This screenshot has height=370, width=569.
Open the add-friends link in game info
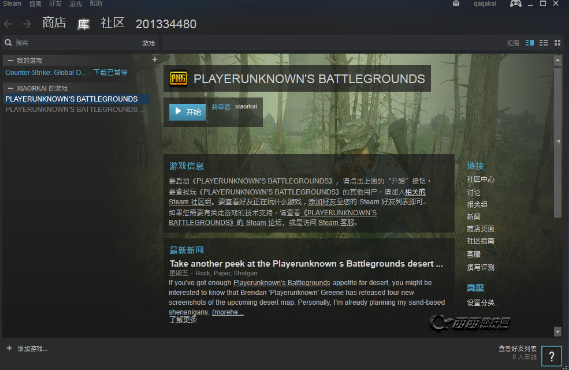point(333,202)
